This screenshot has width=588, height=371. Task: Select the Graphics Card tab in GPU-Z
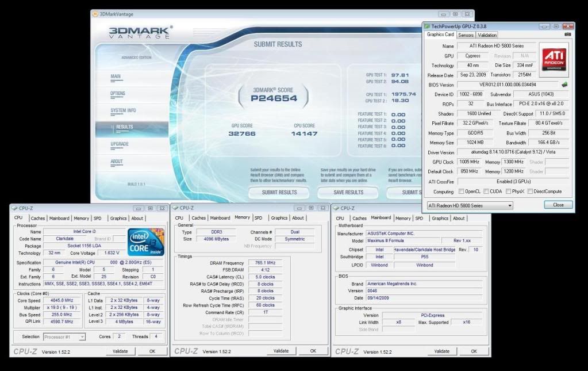pos(440,35)
